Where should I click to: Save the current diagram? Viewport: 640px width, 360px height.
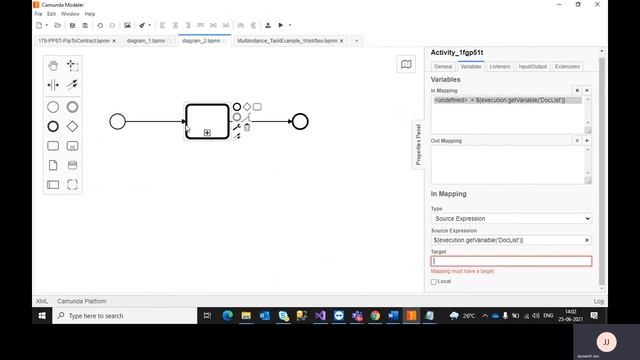point(72,25)
